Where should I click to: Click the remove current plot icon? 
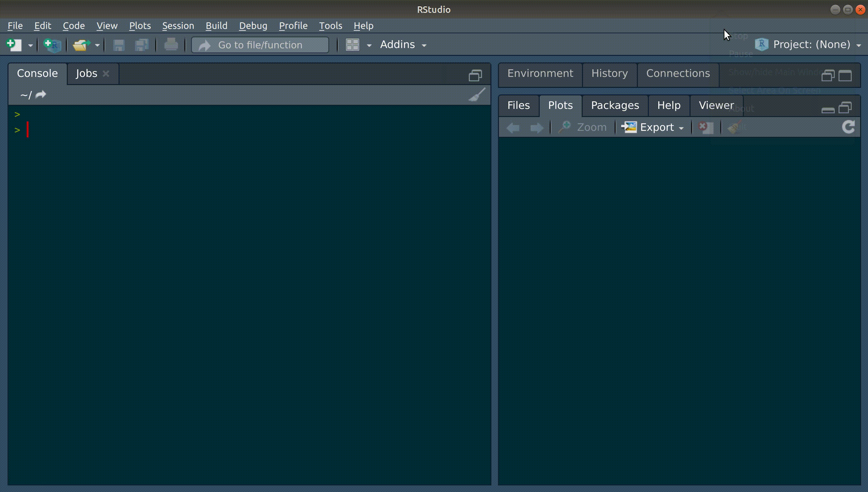(706, 127)
